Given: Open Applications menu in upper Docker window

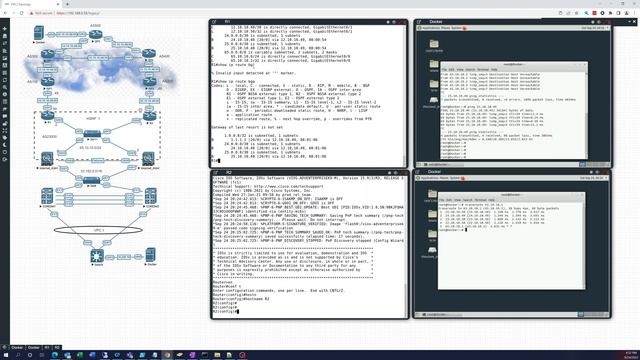Looking at the screenshot, I should coord(431,28).
